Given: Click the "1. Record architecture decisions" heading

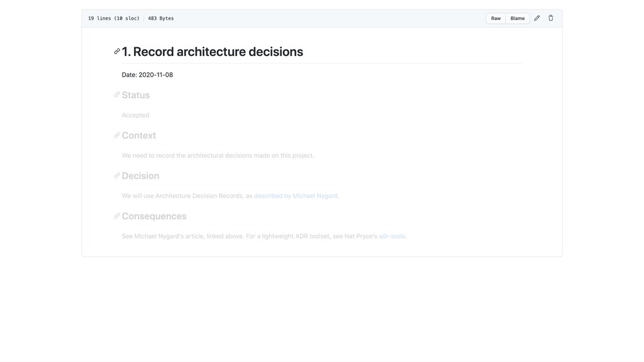Looking at the screenshot, I should click(213, 52).
